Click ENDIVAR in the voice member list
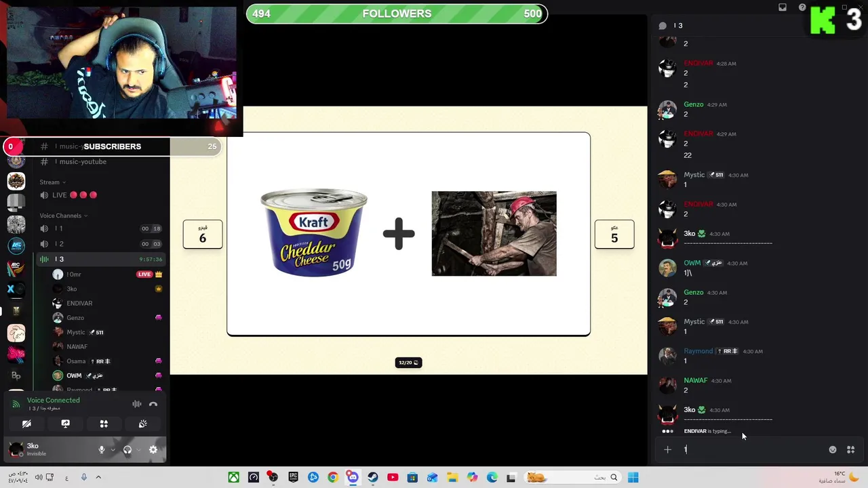Image resolution: width=868 pixels, height=488 pixels. click(x=79, y=303)
